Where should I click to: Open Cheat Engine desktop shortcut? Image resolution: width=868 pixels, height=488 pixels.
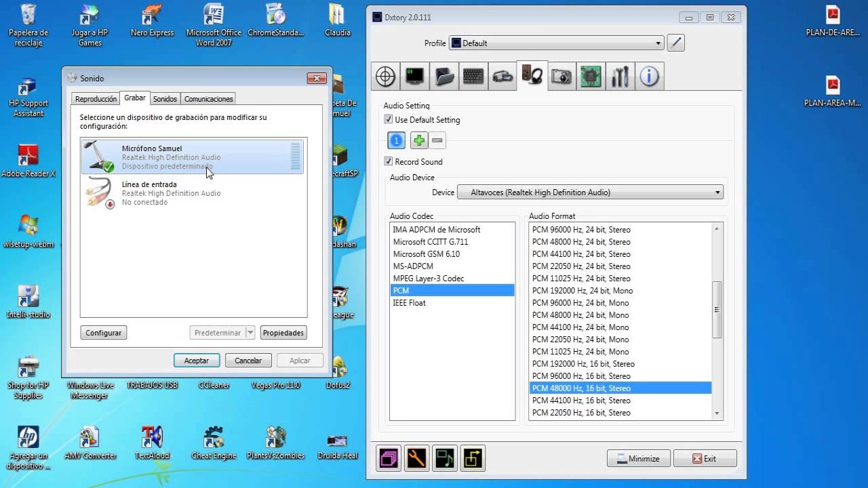tap(214, 444)
